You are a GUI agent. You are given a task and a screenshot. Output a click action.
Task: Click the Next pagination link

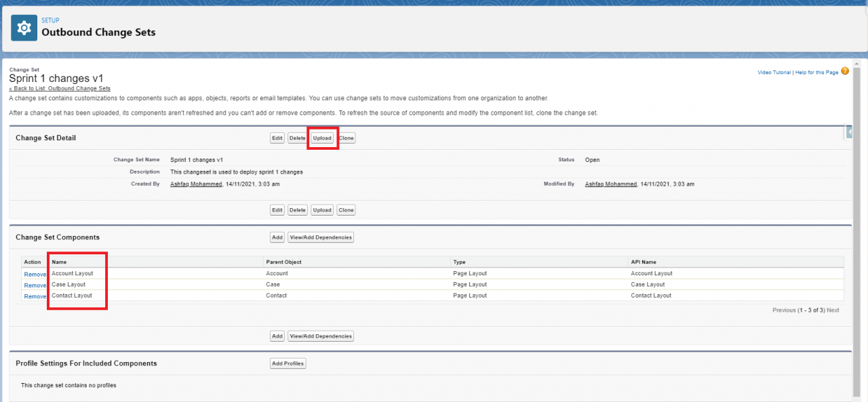(833, 310)
